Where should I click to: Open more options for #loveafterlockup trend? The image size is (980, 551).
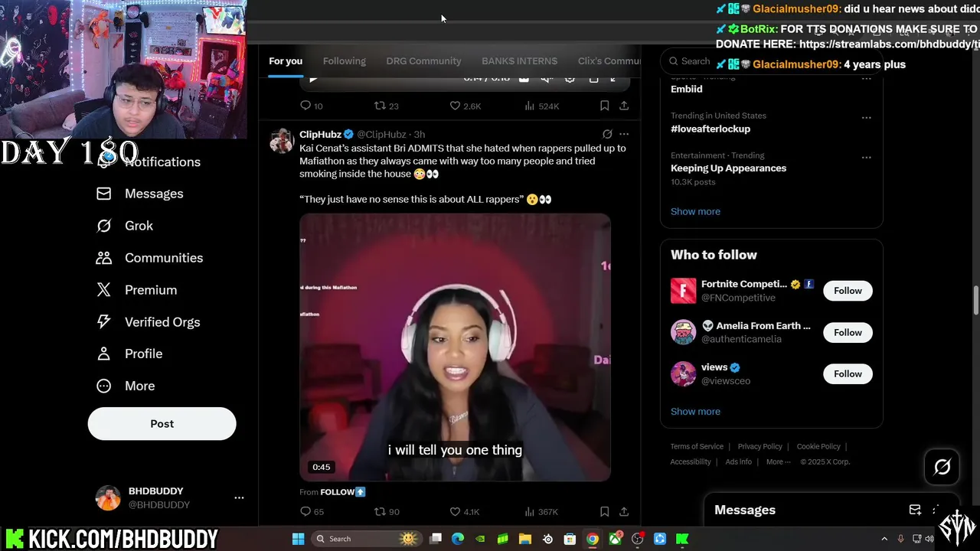pyautogui.click(x=866, y=117)
